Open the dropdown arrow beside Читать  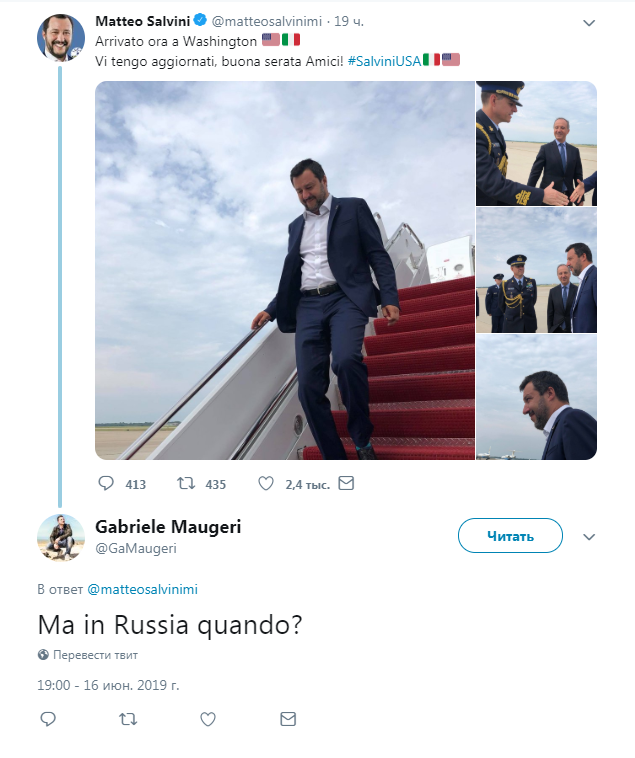click(x=589, y=537)
